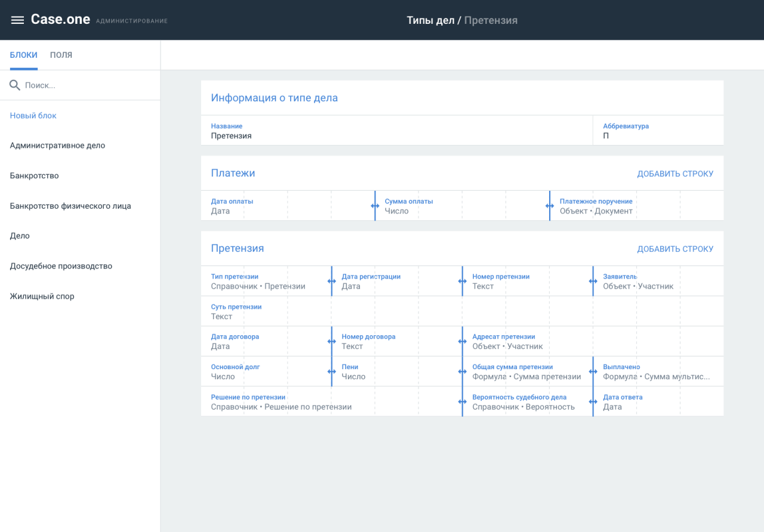Screen dimensions: 764x532
Task: Switch to the ПОЛЯ tab
Action: click(x=61, y=55)
